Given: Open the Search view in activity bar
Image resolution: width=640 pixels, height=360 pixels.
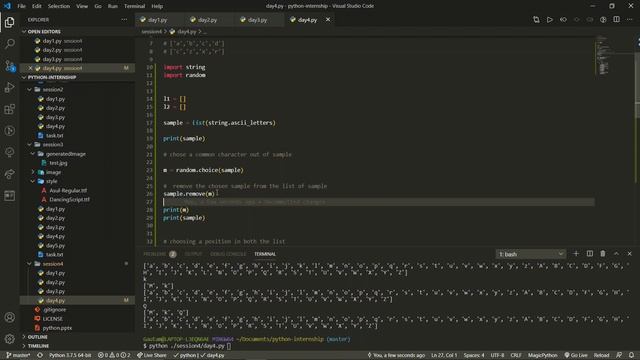Looking at the screenshot, I should point(10,44).
